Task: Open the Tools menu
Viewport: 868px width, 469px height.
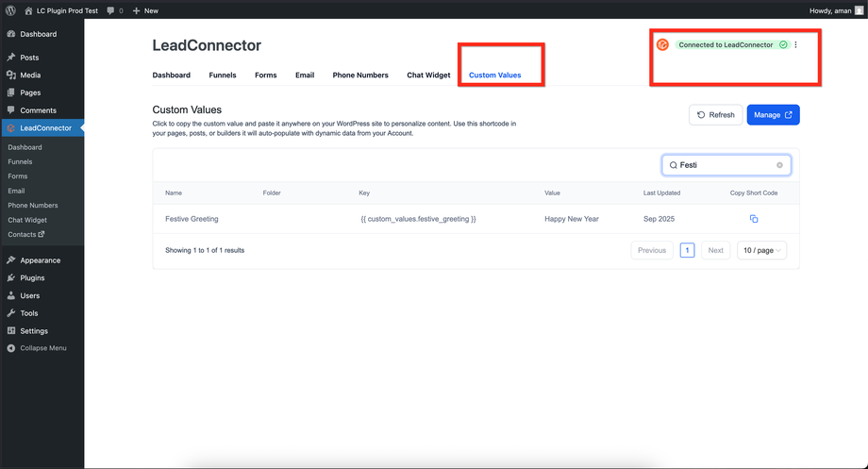Action: pyautogui.click(x=29, y=313)
